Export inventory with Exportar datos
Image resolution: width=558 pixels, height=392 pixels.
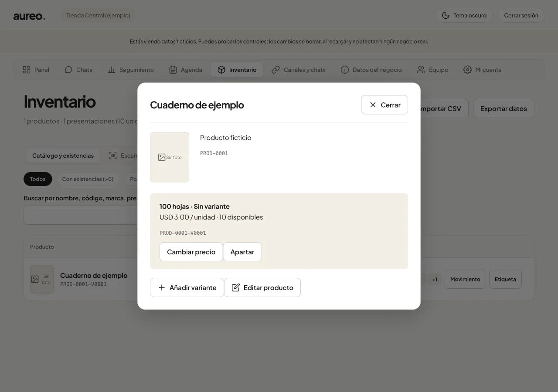504,108
